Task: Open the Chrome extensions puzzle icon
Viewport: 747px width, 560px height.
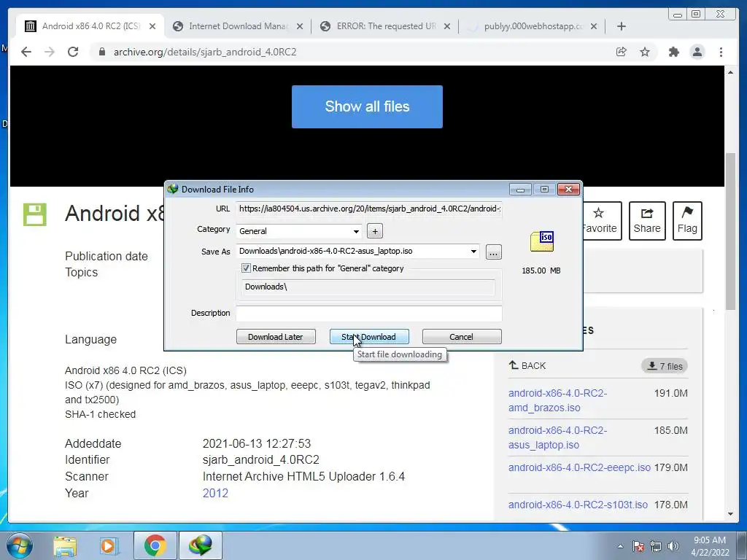Action: tap(673, 52)
